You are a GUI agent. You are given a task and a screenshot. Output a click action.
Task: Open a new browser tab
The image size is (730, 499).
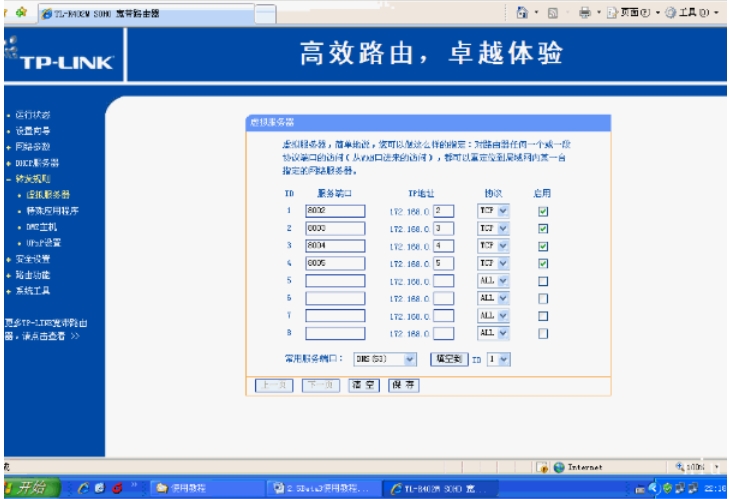click(265, 13)
